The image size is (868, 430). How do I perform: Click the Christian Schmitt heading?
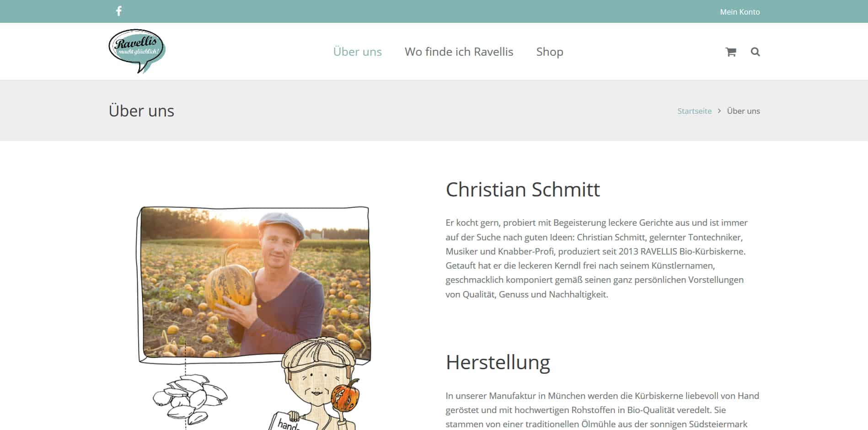pos(523,189)
